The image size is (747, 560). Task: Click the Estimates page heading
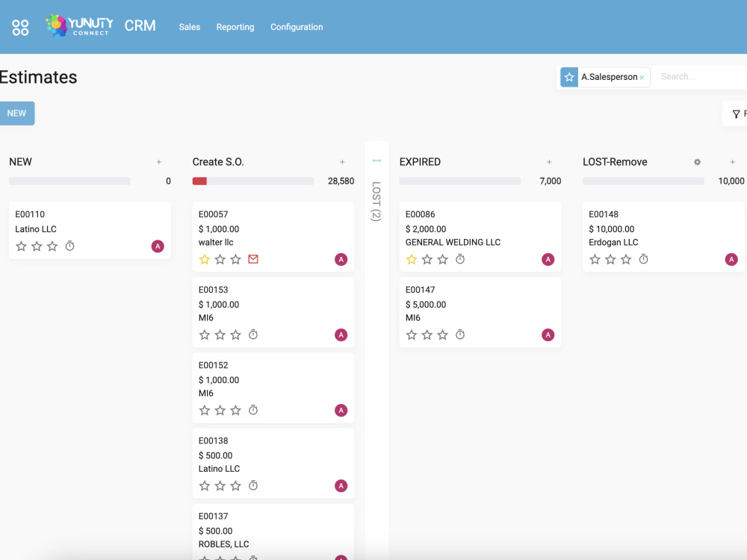(38, 77)
